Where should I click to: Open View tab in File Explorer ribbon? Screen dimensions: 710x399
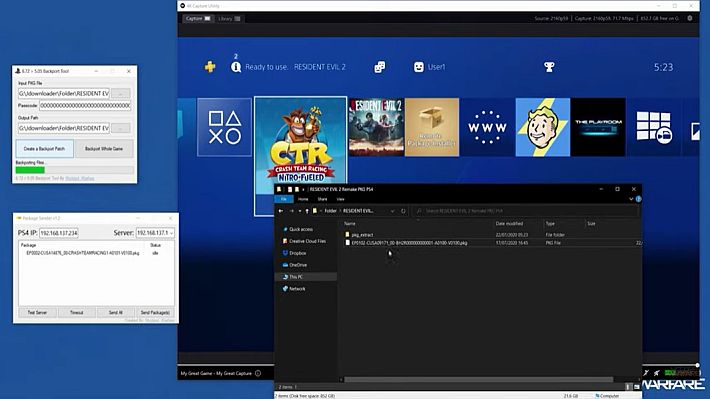coord(341,199)
